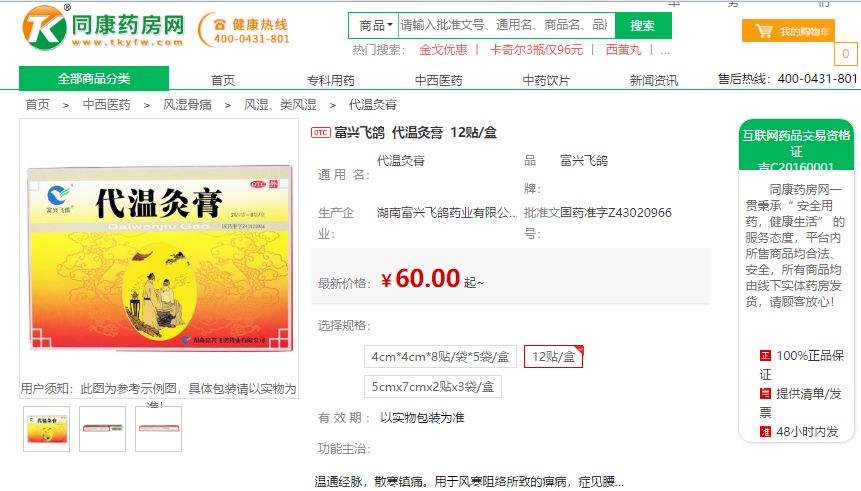Open the 商品 search type dropdown
Screen dimensions: 861x491
point(374,25)
